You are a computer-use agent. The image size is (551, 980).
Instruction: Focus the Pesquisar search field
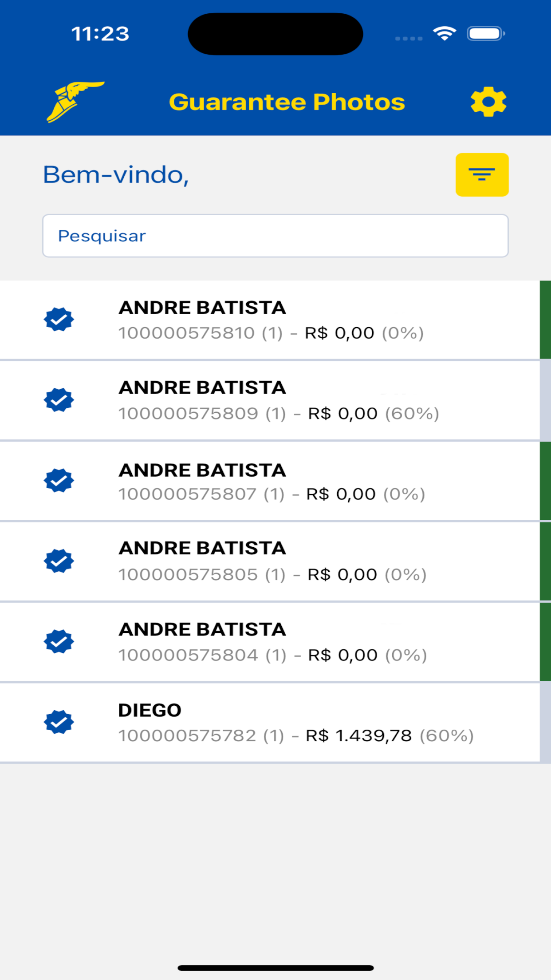[x=275, y=236]
